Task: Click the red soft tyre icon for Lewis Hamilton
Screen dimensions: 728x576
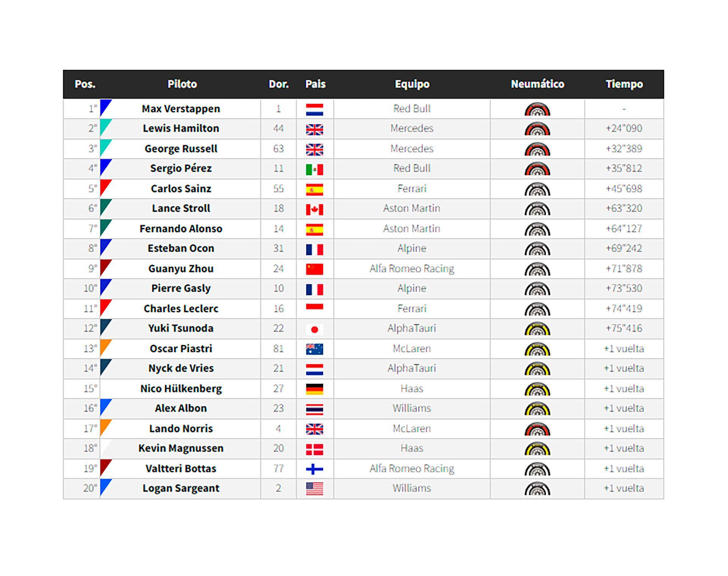Action: point(537,129)
